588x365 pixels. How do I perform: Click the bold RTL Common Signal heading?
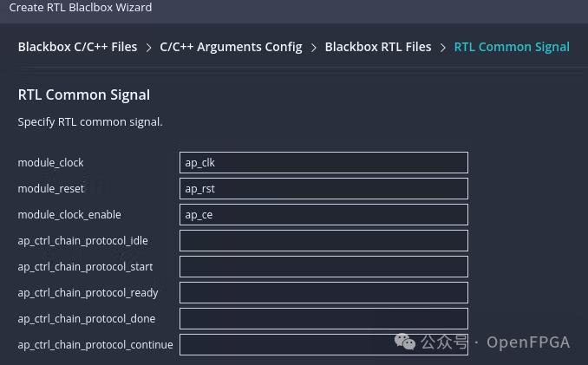pos(83,95)
